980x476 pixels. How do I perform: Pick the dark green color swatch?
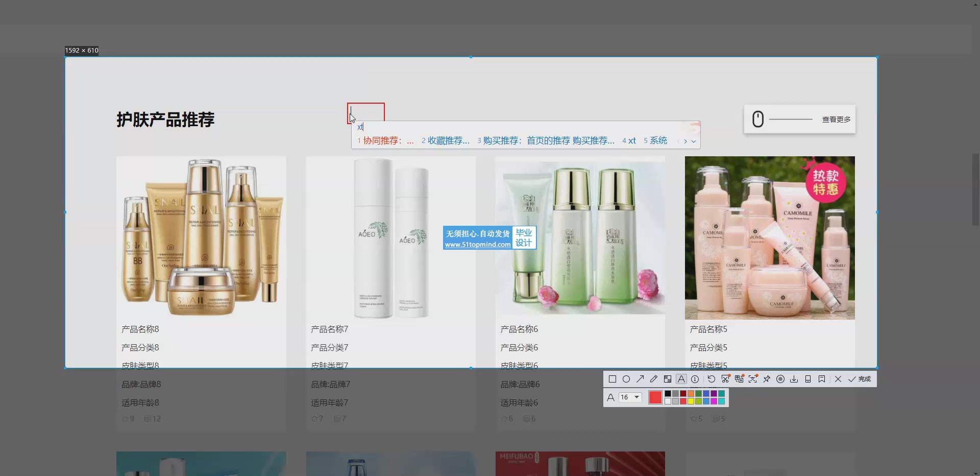(x=698, y=394)
